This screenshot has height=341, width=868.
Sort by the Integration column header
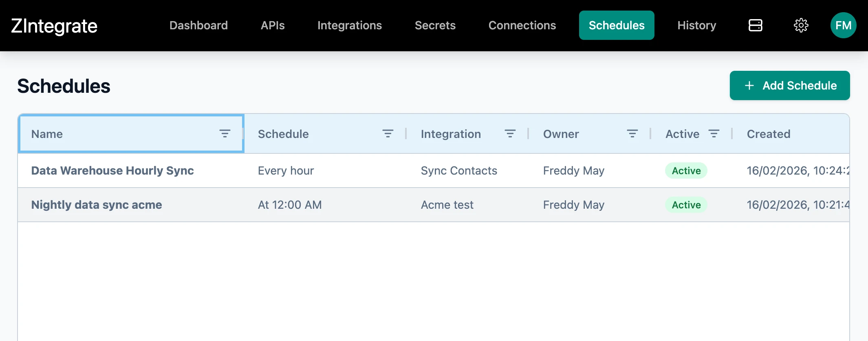point(451,134)
